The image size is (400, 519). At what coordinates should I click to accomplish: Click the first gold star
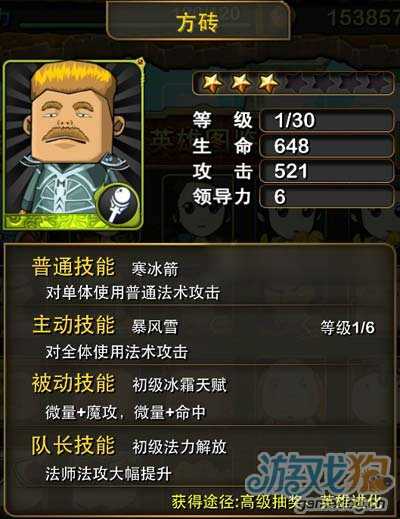pos(213,83)
